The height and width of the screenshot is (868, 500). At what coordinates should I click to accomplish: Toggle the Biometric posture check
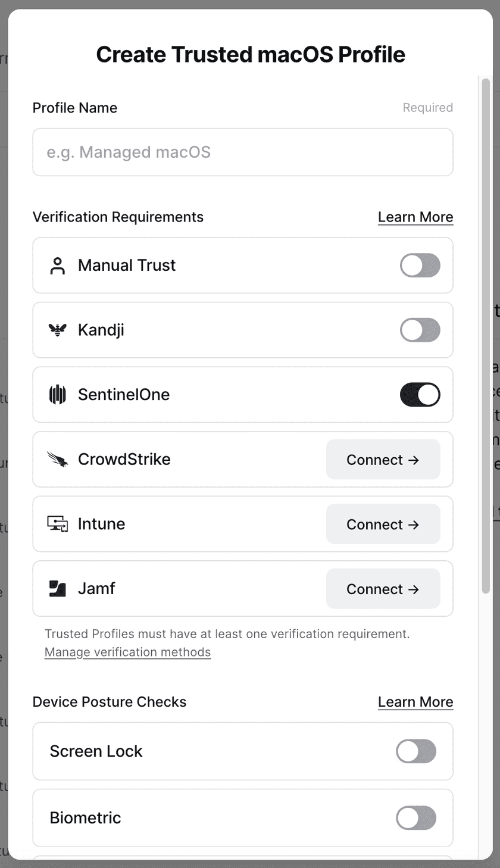coord(415,818)
